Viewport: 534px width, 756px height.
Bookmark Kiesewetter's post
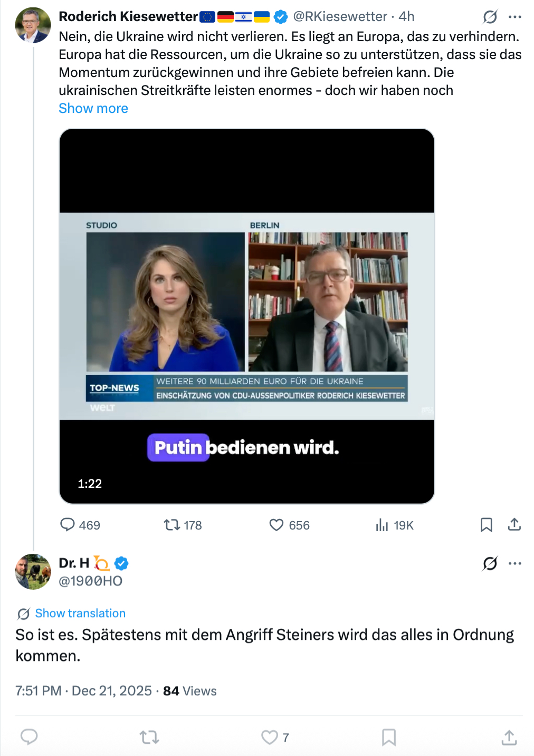(486, 525)
